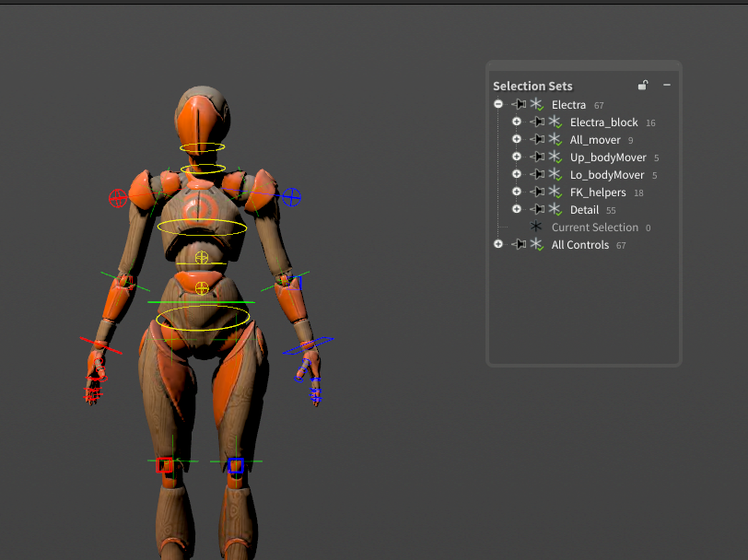Click the pin icon beside Electra
The image size is (748, 560).
(x=520, y=105)
